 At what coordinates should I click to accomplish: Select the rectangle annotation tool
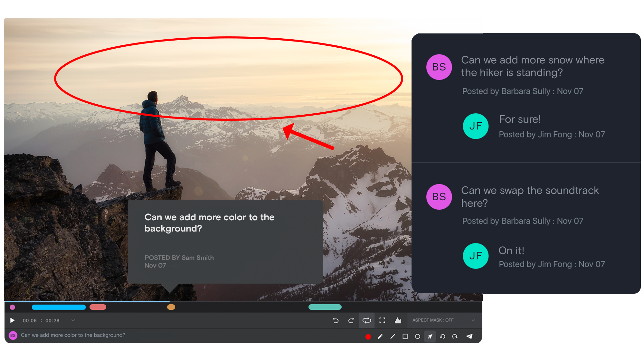click(405, 335)
